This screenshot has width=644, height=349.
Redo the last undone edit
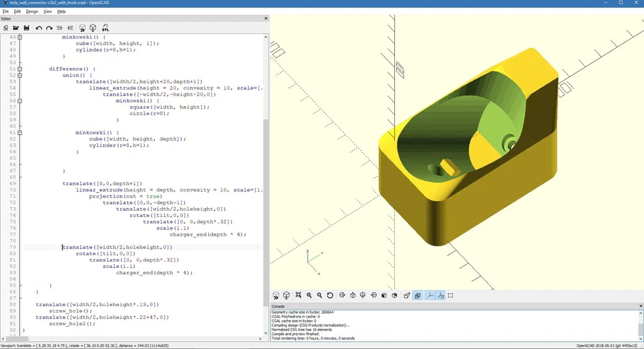[49, 28]
